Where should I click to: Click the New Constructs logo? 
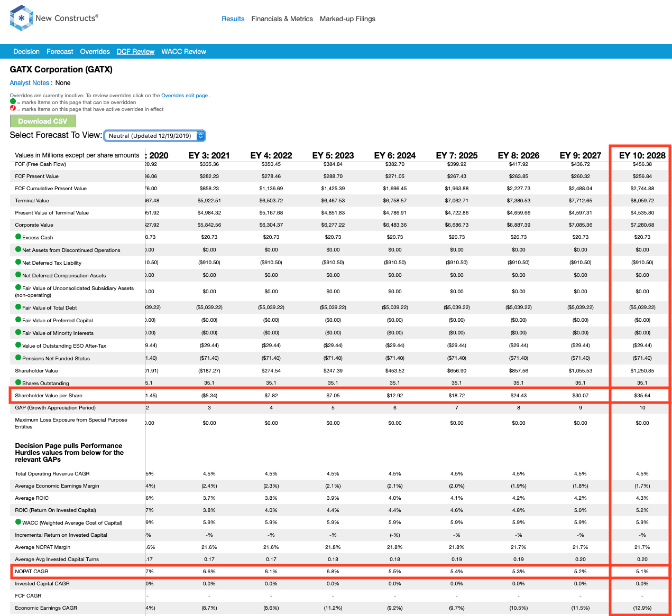coord(54,18)
